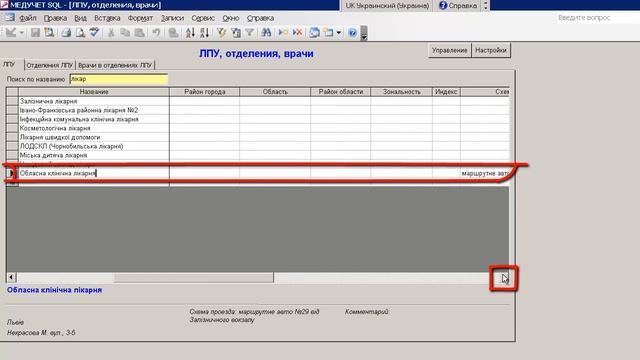Click the UK Украинский language indicator
Image resolution: width=640 pixels, height=360 pixels.
point(387,6)
